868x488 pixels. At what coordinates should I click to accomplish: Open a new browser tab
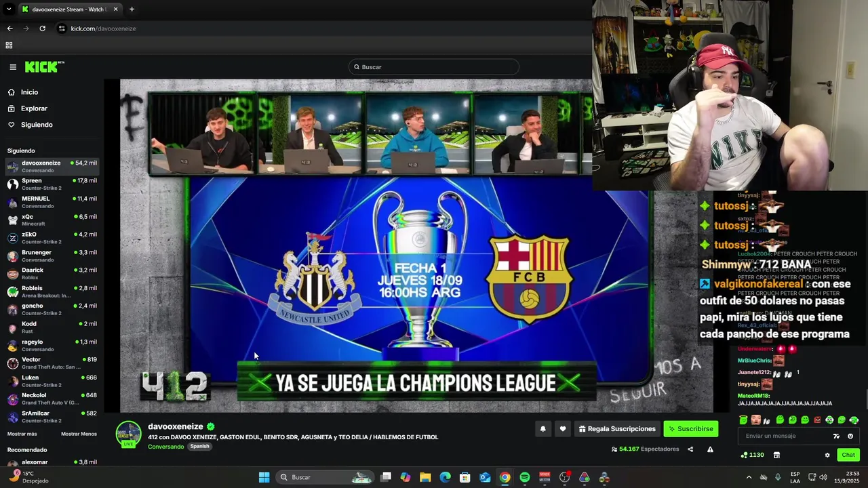coord(132,9)
